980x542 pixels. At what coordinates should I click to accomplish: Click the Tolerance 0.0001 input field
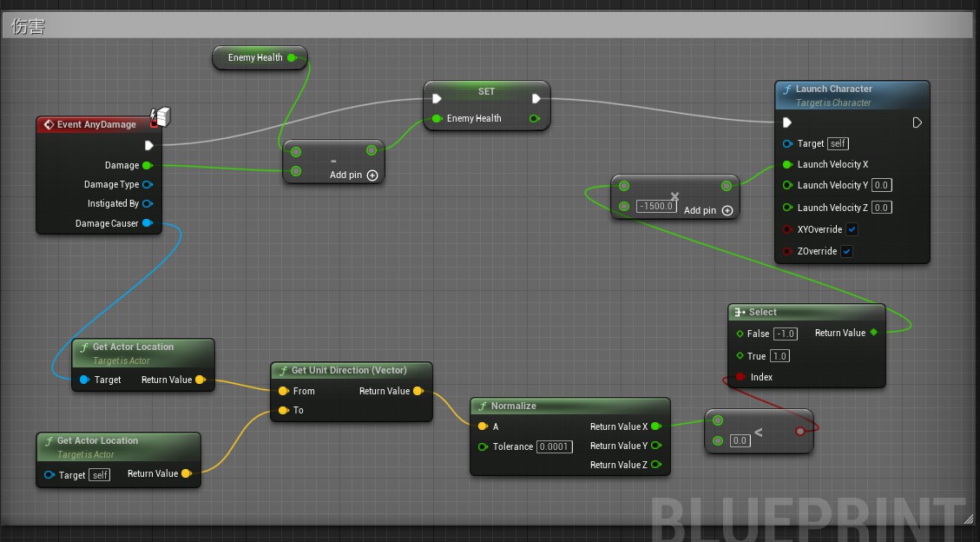(554, 446)
